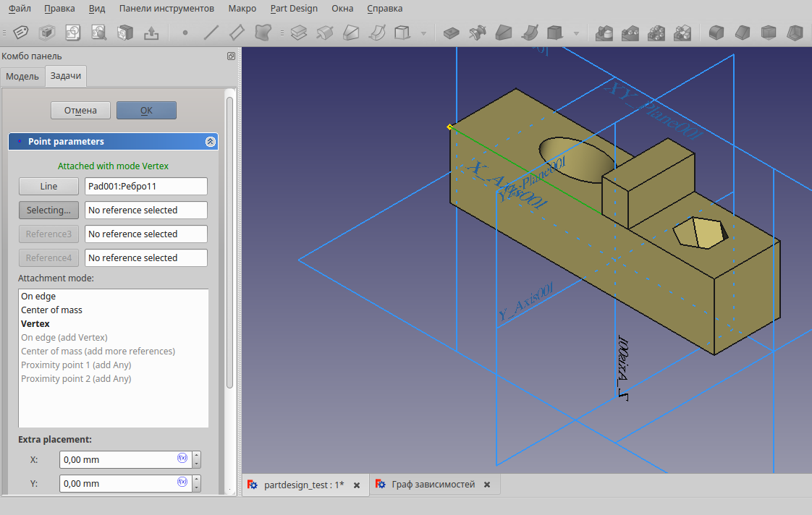
Task: Open the Pocket tool
Action: [x=451, y=33]
